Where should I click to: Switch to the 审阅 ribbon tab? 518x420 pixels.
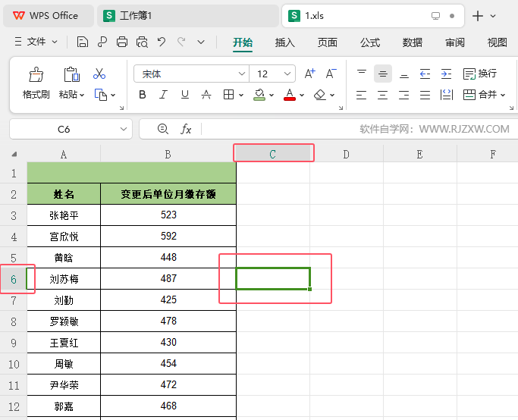455,42
